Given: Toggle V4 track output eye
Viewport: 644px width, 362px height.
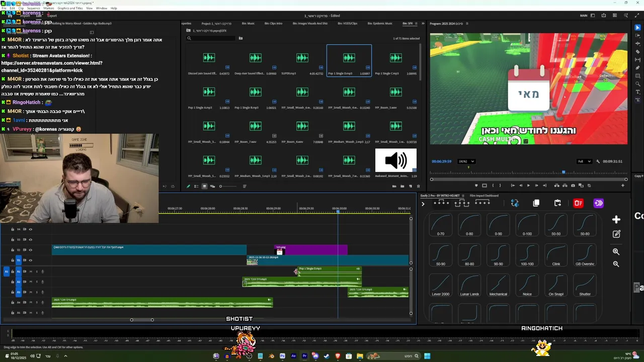Looking at the screenshot, I should coord(30,229).
